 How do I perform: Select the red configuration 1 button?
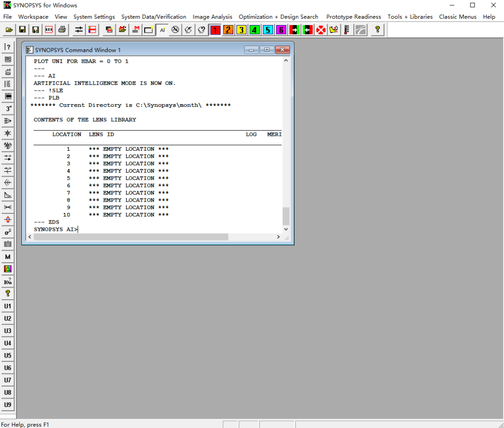tap(215, 30)
